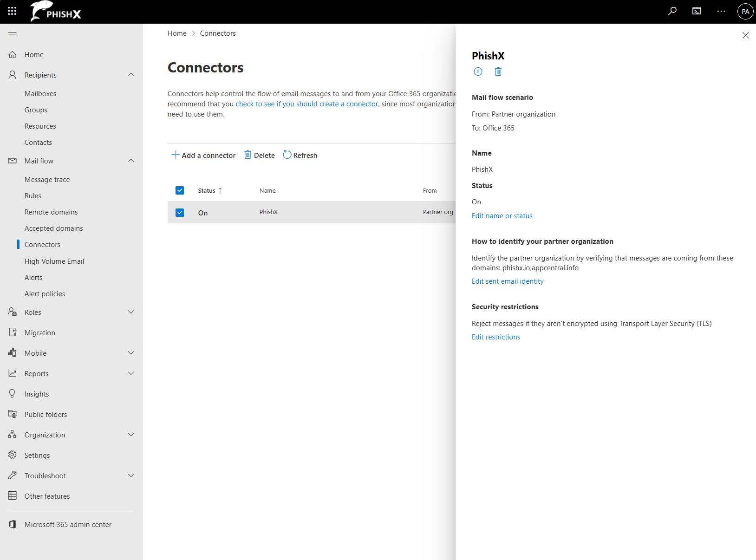The image size is (756, 560).
Task: Open Rules under Mail flow
Action: (33, 195)
